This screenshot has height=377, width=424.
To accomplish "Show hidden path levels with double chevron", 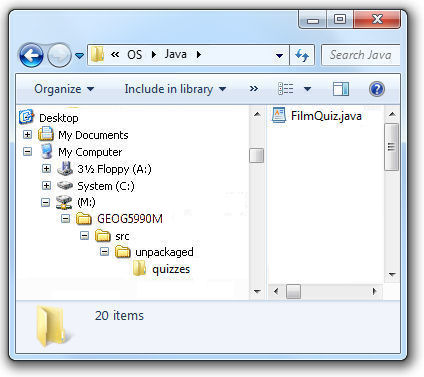I will pyautogui.click(x=115, y=54).
